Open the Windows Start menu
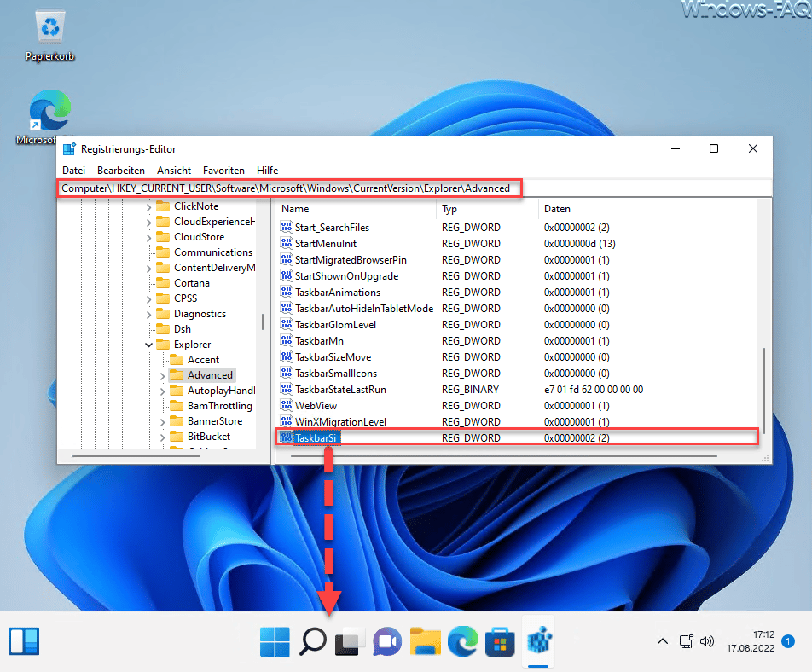Screen dimensions: 812x672 coord(275,641)
